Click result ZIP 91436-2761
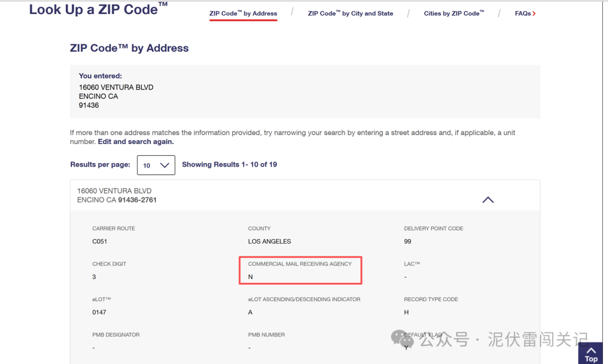This screenshot has height=364, width=608. coord(137,200)
